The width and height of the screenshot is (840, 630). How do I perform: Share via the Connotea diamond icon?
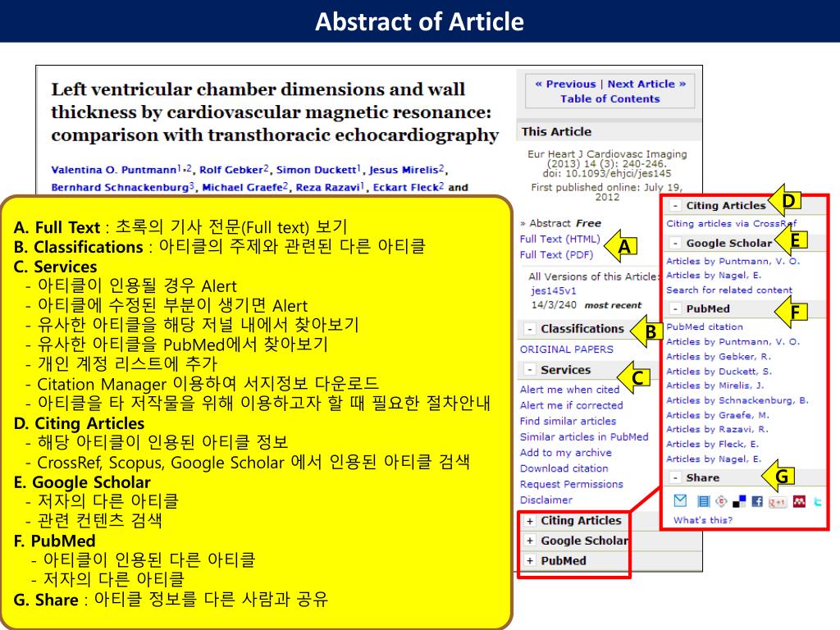(722, 501)
